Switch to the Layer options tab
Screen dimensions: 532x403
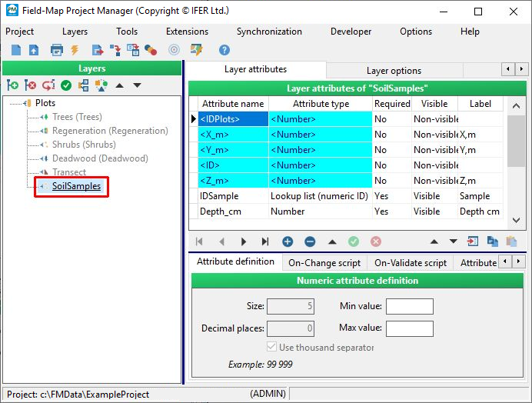tap(394, 70)
